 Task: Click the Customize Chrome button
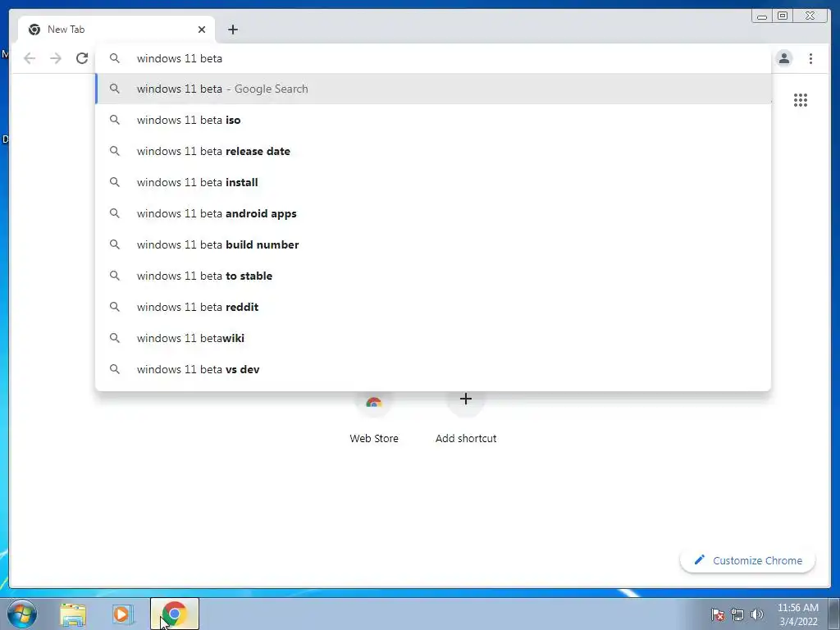(748, 560)
